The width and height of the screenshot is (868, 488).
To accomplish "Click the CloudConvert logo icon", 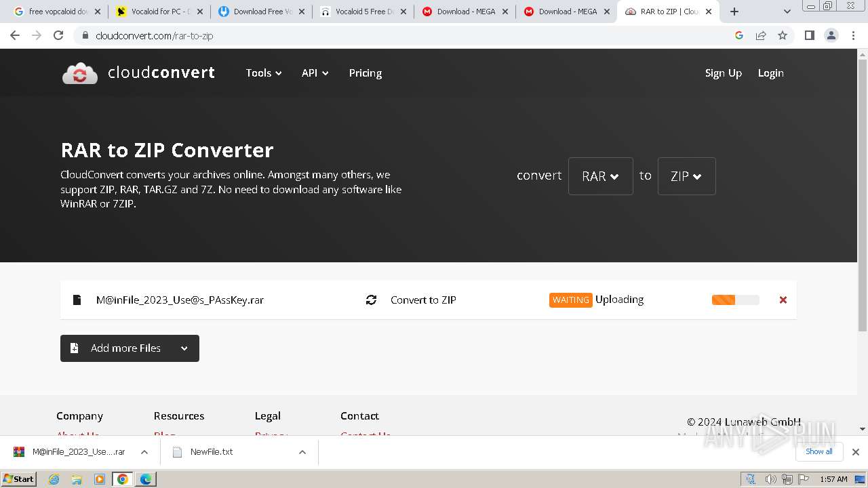I will pos(80,73).
